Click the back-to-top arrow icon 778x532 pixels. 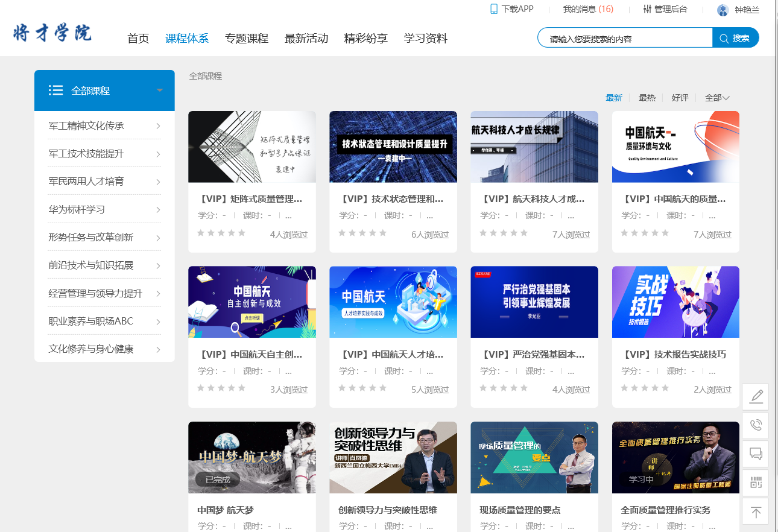click(x=756, y=511)
